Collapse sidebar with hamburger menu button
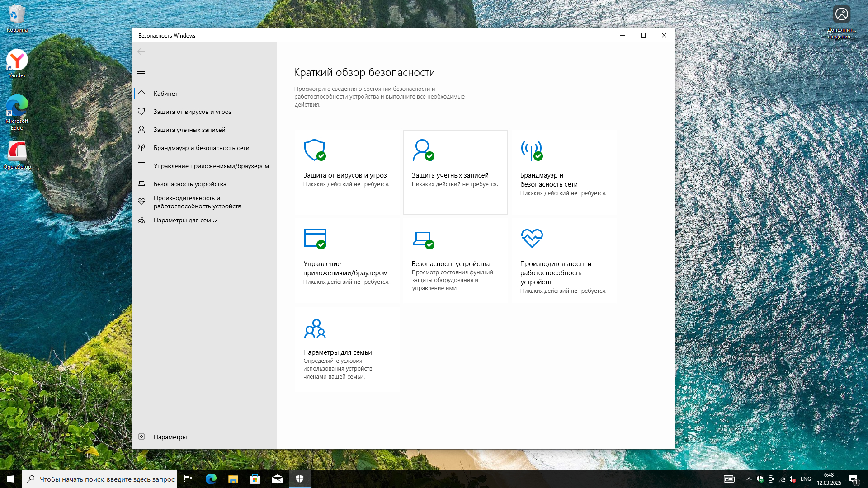 [x=141, y=71]
